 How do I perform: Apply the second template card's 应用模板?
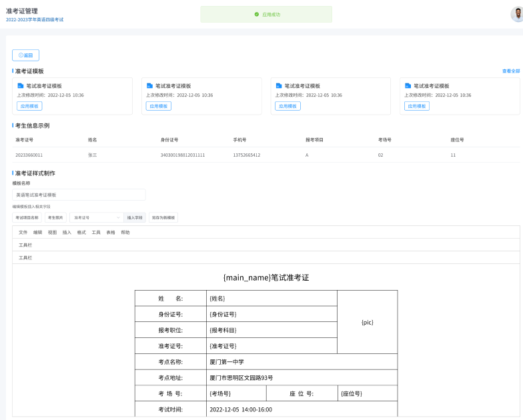click(159, 106)
